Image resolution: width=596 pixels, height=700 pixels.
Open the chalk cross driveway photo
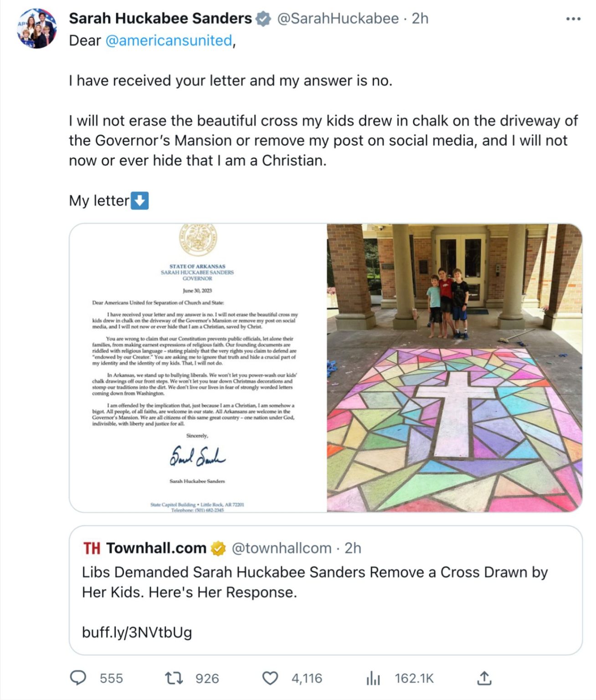click(x=454, y=367)
